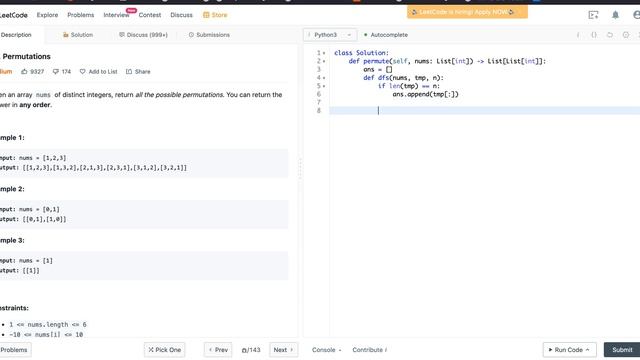The image size is (640, 360).
Task: Click the problem number /143 field
Action: tap(251, 350)
